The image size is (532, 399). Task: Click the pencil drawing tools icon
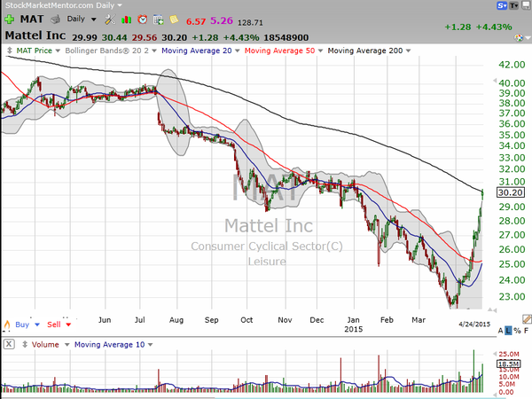pyautogui.click(x=527, y=319)
